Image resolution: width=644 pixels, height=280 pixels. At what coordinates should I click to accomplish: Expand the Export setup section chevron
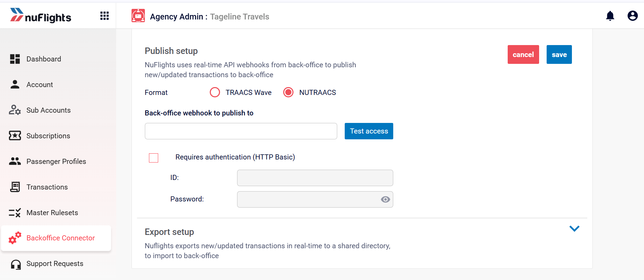click(x=575, y=228)
